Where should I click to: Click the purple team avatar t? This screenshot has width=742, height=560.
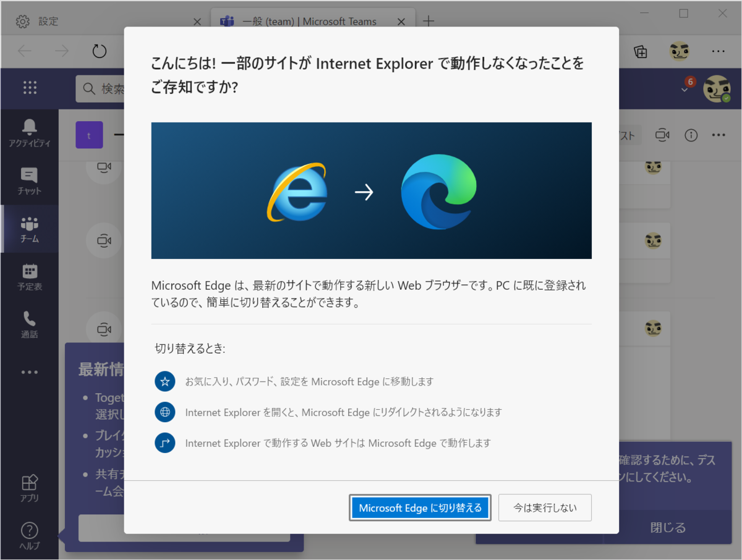(x=89, y=135)
